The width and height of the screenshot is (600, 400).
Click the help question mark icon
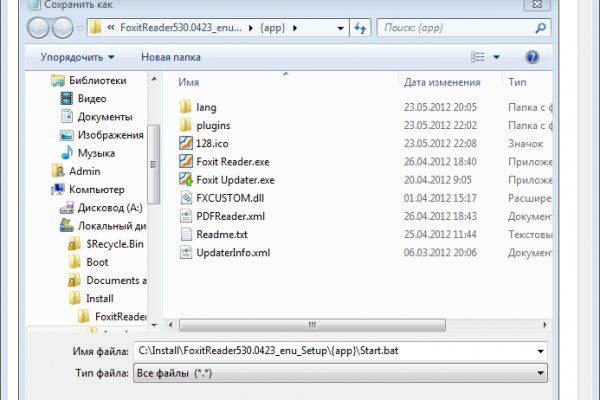tap(532, 57)
